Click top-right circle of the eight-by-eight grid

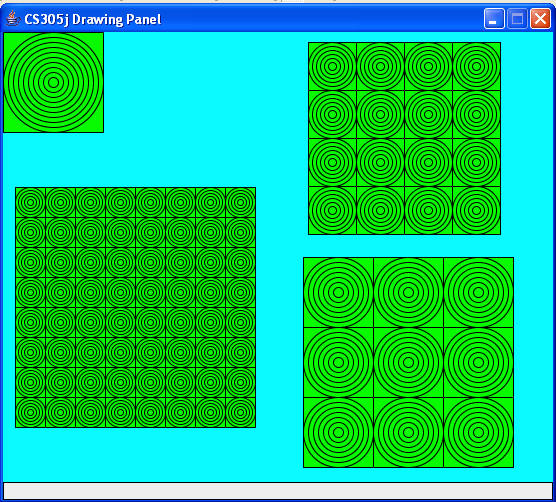[x=240, y=202]
